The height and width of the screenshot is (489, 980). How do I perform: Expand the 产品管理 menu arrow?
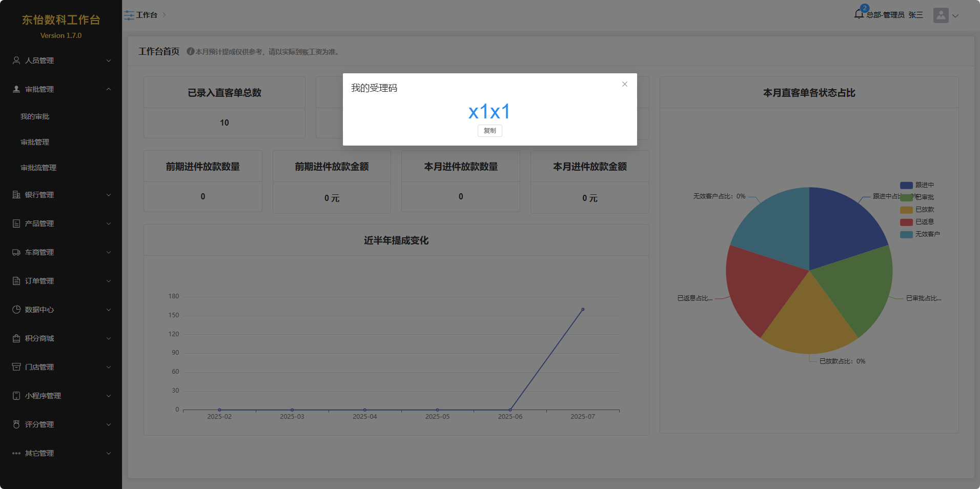109,223
